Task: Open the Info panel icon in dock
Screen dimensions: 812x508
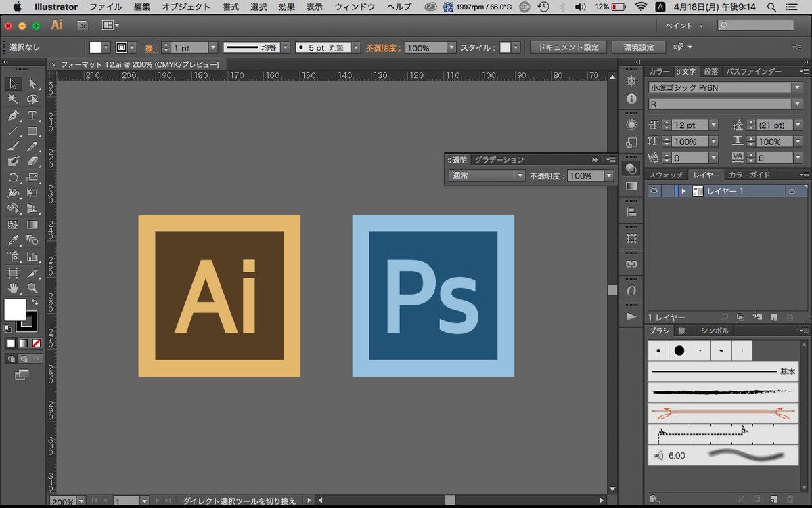Action: pyautogui.click(x=631, y=98)
